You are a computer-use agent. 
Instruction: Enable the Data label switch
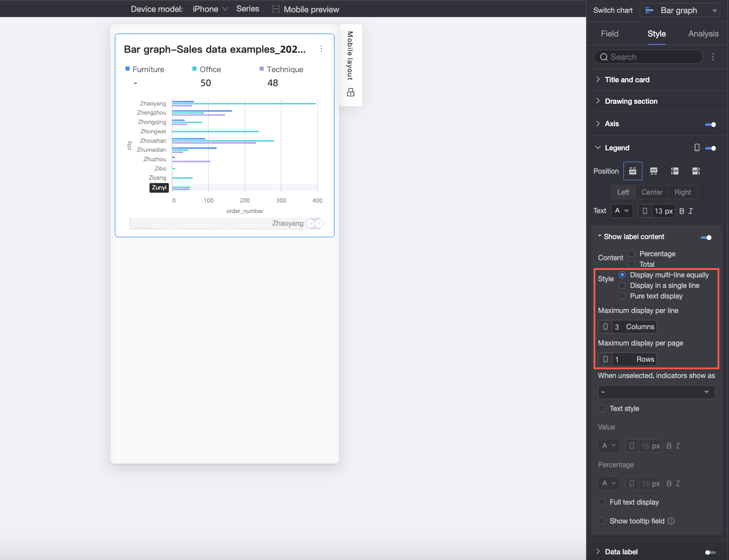tap(711, 552)
